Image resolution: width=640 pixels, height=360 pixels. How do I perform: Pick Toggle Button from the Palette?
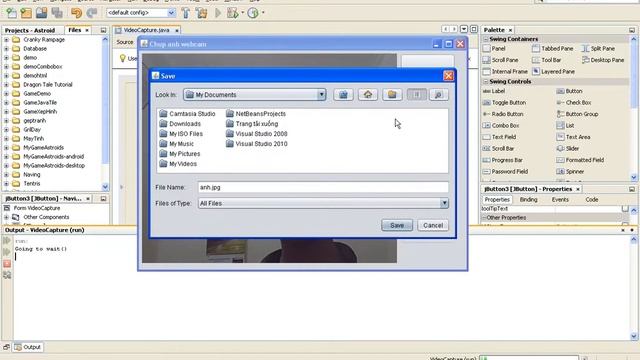pyautogui.click(x=504, y=102)
